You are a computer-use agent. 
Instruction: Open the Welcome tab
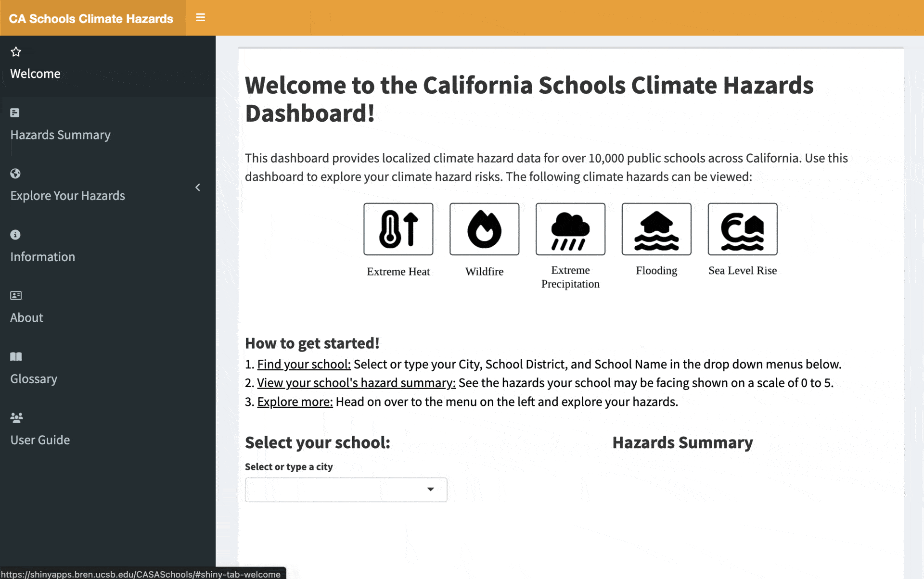click(35, 73)
